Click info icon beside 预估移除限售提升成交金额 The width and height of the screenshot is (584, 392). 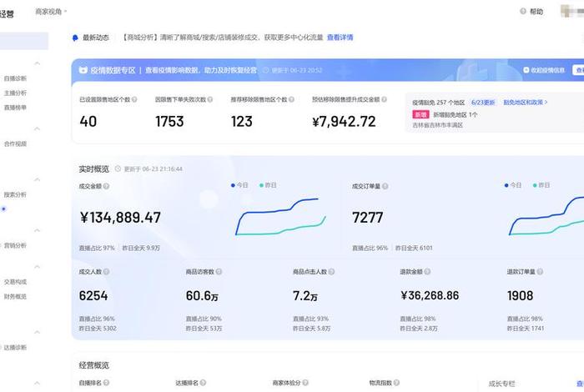point(384,99)
